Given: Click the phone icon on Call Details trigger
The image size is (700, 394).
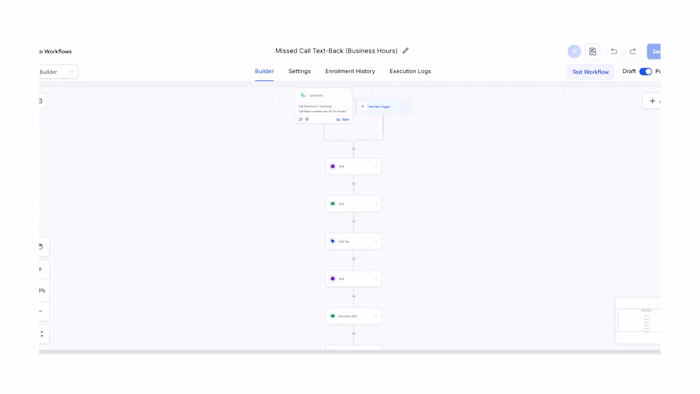Looking at the screenshot, I should (x=303, y=95).
